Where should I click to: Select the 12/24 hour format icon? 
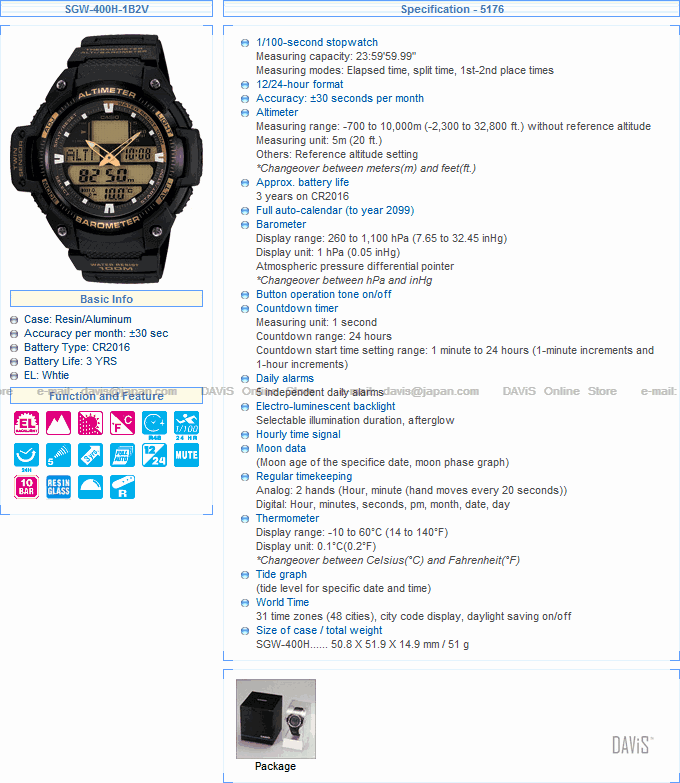[x=154, y=455]
